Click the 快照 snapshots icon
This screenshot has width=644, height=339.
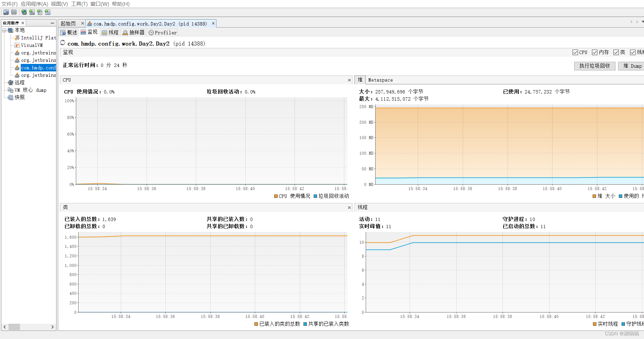coord(11,97)
